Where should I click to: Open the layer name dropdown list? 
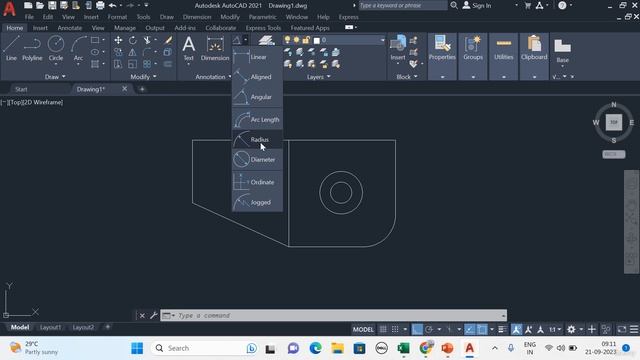tap(382, 40)
